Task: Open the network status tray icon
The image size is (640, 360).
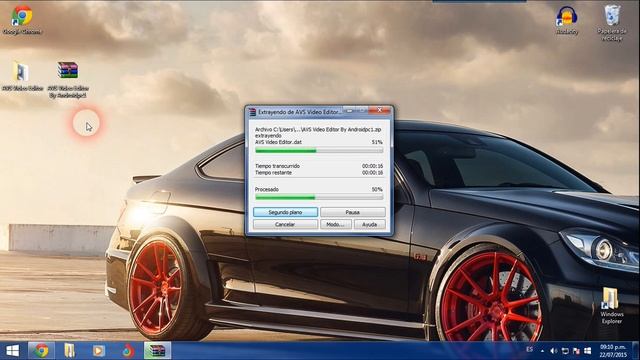Action: click(565, 351)
